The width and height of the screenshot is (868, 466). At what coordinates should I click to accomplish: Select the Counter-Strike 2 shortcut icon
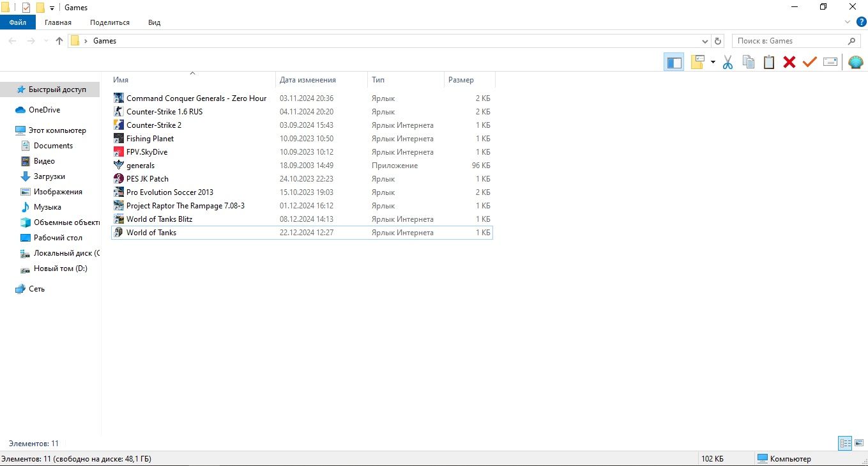click(x=118, y=125)
